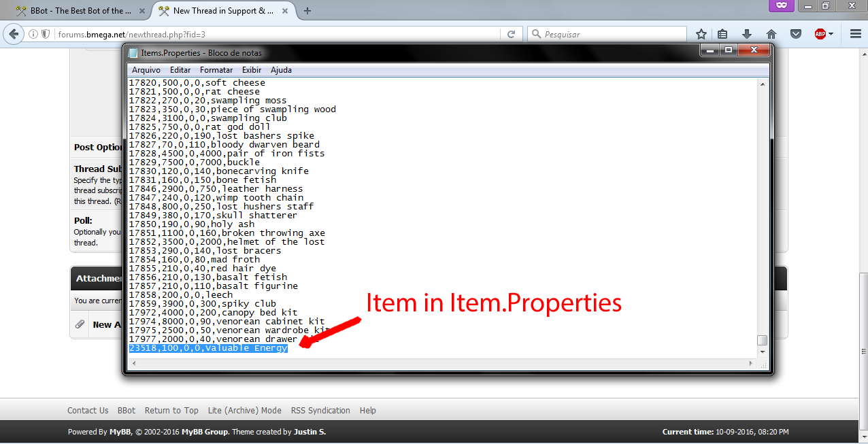This screenshot has width=868, height=444.
Task: Expand the Adblock Plus dropdown
Action: click(831, 34)
